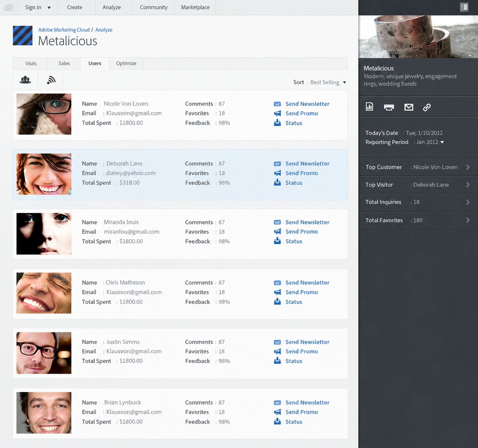This screenshot has height=448, width=478.
Task: Follow the Analyze breadcrumb link
Action: click(x=104, y=30)
